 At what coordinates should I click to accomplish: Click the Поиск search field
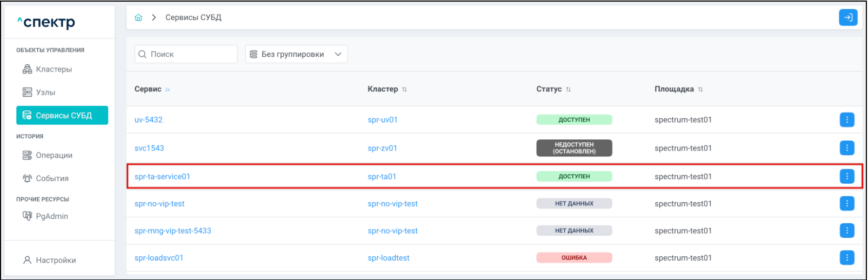coord(186,55)
